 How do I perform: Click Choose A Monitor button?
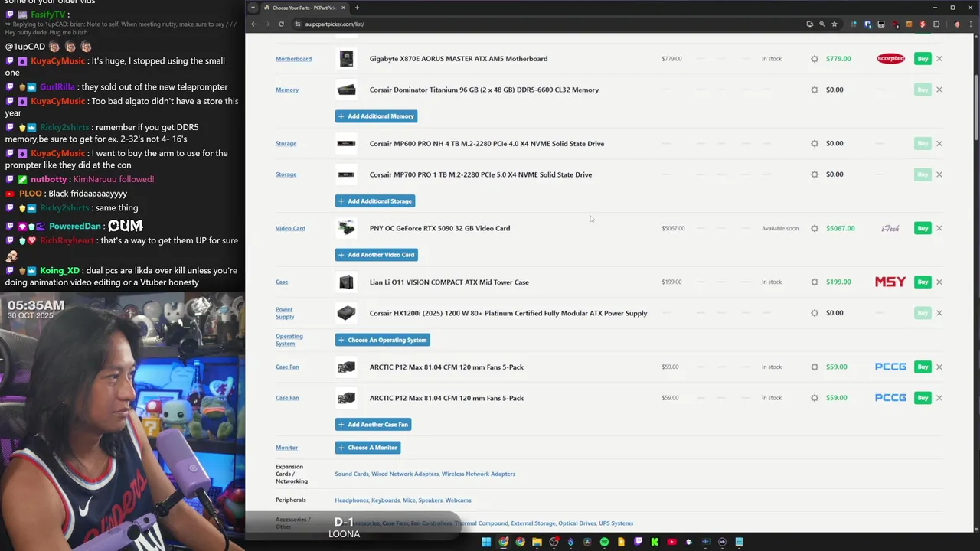coord(367,448)
